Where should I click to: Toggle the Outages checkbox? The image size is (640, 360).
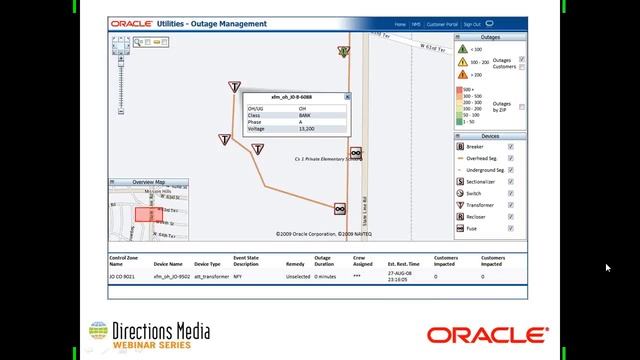(x=522, y=59)
